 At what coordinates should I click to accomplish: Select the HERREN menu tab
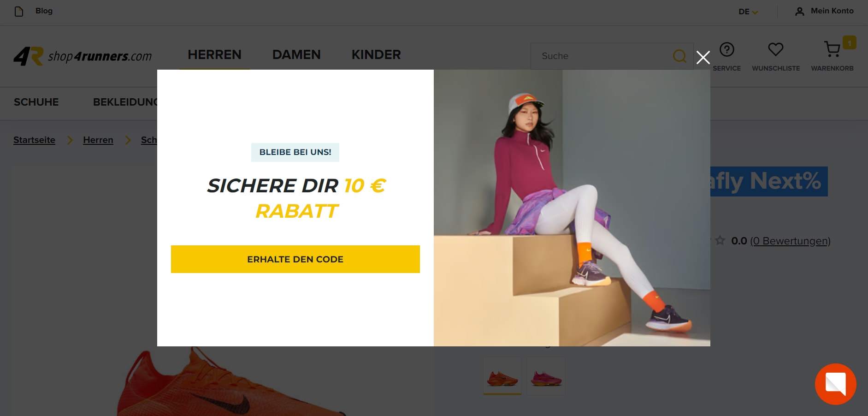click(x=214, y=55)
